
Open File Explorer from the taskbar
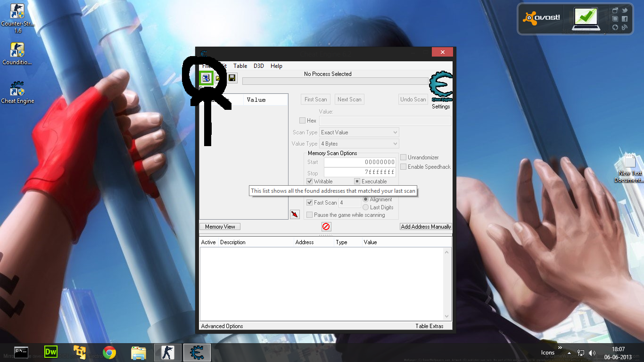point(139,353)
